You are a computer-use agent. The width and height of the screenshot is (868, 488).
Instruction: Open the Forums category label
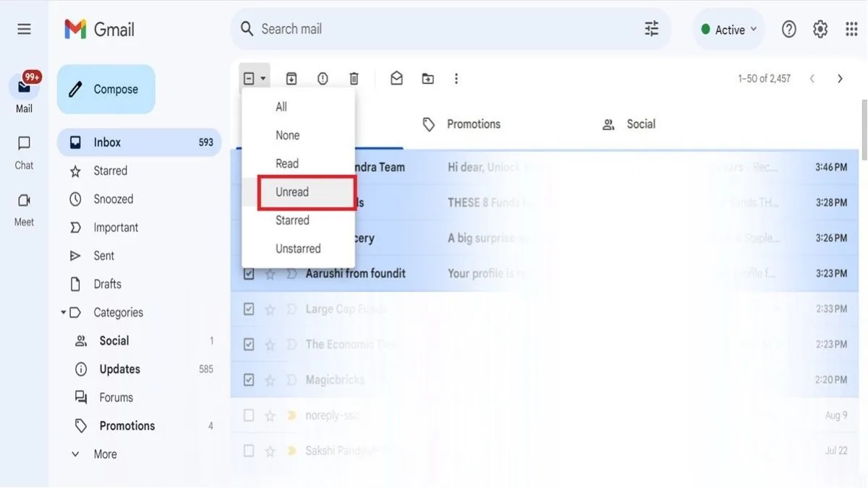(139, 397)
